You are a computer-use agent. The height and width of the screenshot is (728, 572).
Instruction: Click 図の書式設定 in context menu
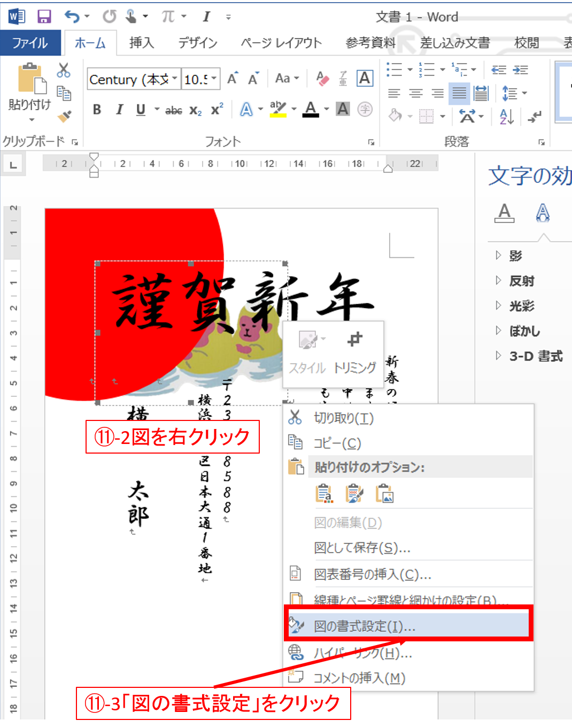click(x=409, y=626)
